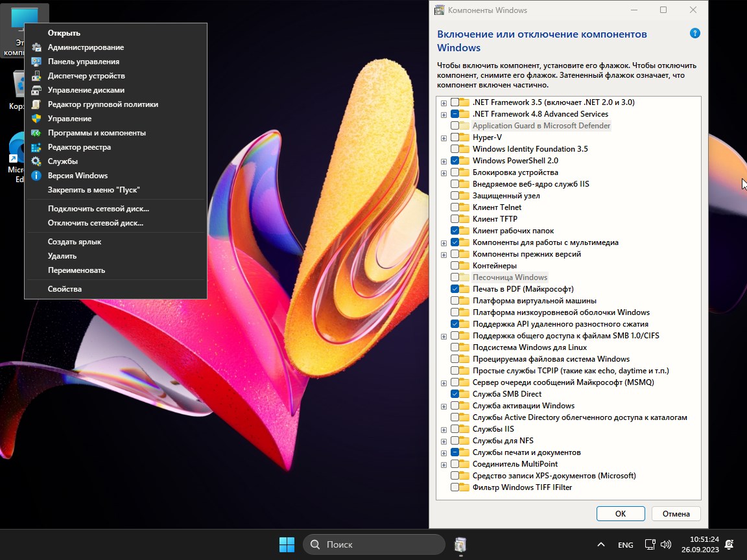This screenshot has height=560, width=747.
Task: Show hidden tray icons chevron
Action: point(601,544)
